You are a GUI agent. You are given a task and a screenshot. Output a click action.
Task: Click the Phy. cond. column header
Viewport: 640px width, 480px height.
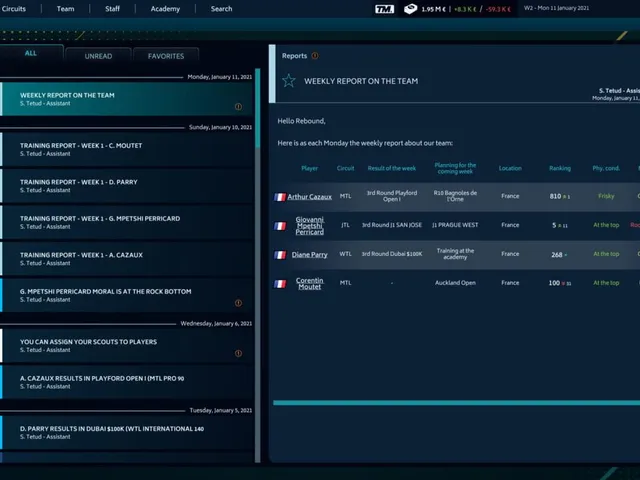coord(606,168)
